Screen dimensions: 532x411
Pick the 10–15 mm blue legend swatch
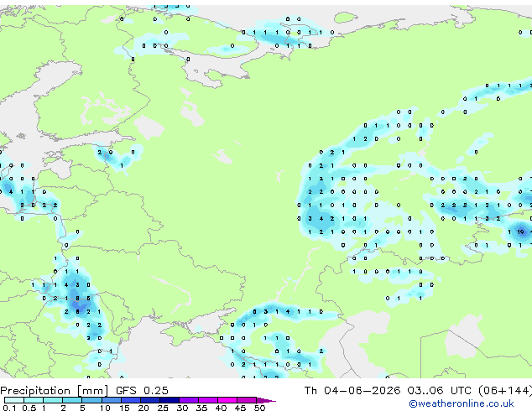pos(111,400)
